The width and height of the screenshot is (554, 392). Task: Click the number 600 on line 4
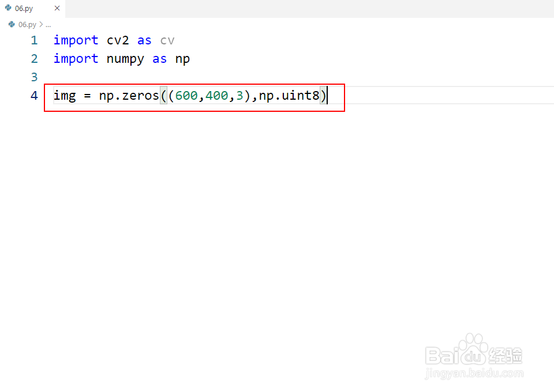[x=186, y=95]
